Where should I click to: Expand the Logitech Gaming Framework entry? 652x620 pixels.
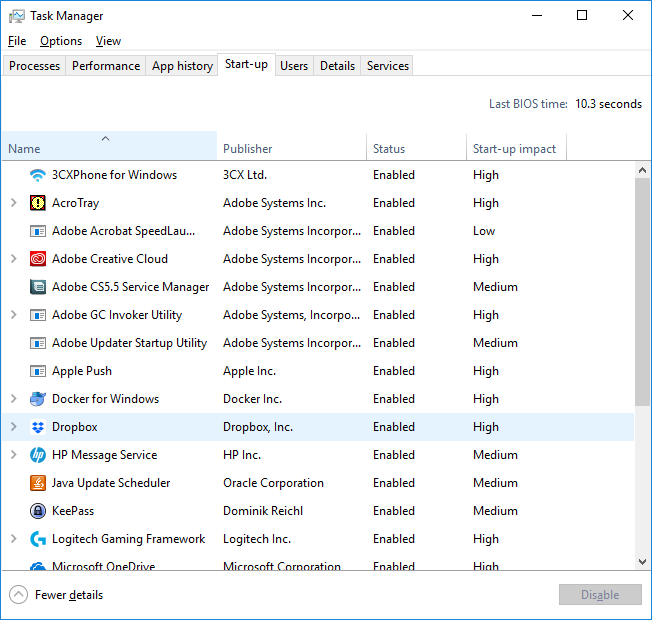[14, 539]
